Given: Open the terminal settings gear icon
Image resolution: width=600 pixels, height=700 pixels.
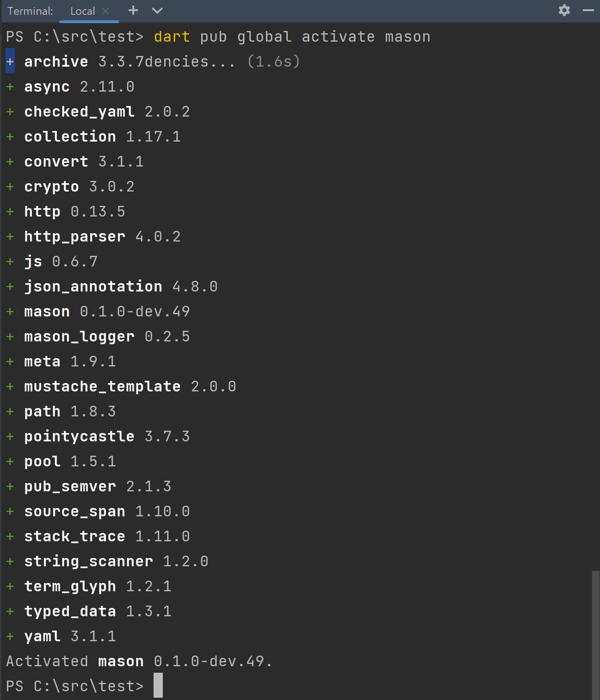Looking at the screenshot, I should pos(564,10).
